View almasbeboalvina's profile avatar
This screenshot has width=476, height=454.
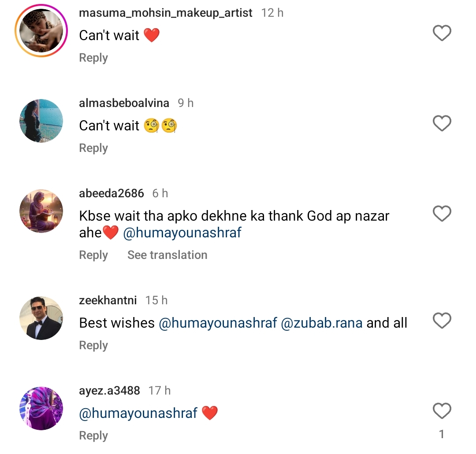41,121
